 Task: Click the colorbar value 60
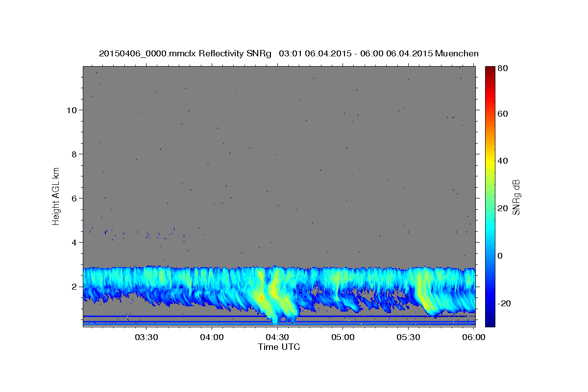(502, 114)
